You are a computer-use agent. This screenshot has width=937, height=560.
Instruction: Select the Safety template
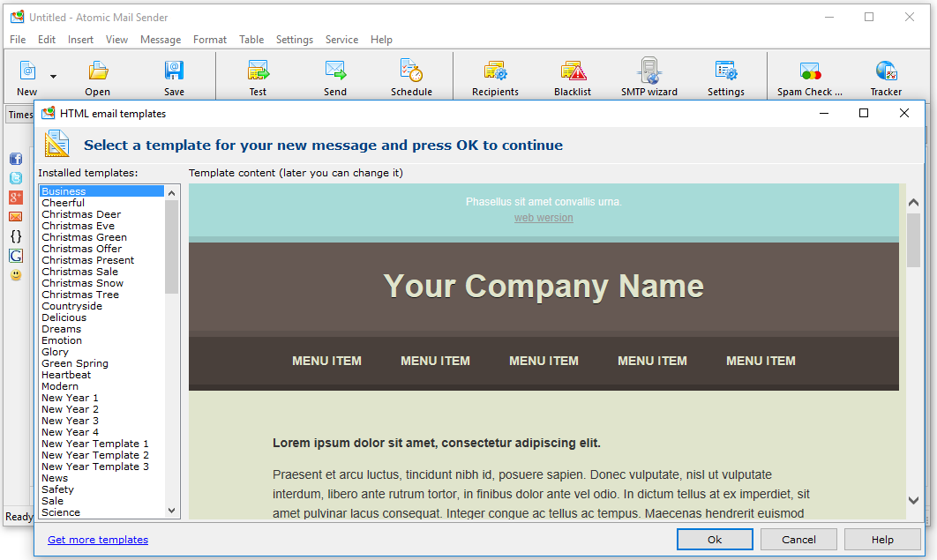pos(101,489)
